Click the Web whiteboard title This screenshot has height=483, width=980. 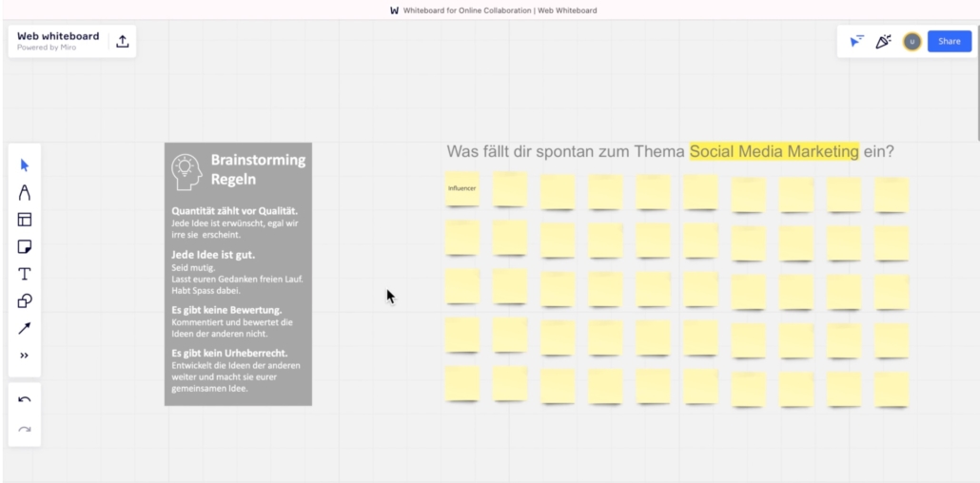click(58, 36)
